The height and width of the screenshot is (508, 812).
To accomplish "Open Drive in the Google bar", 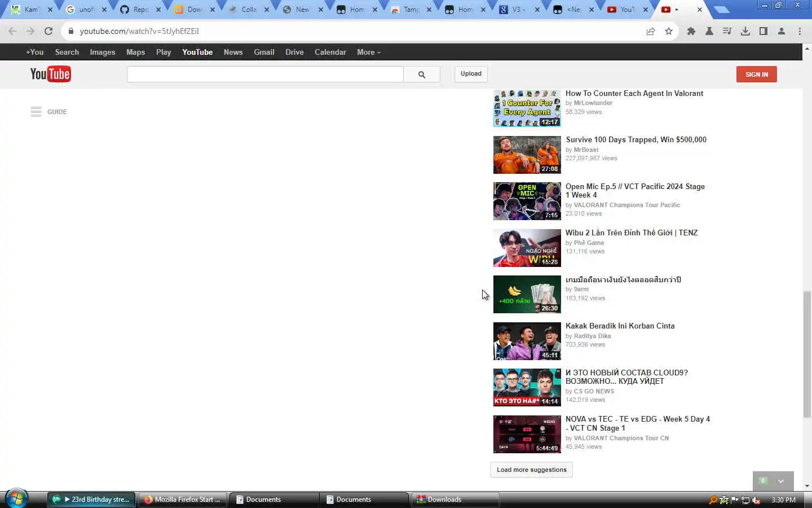I will tap(294, 52).
